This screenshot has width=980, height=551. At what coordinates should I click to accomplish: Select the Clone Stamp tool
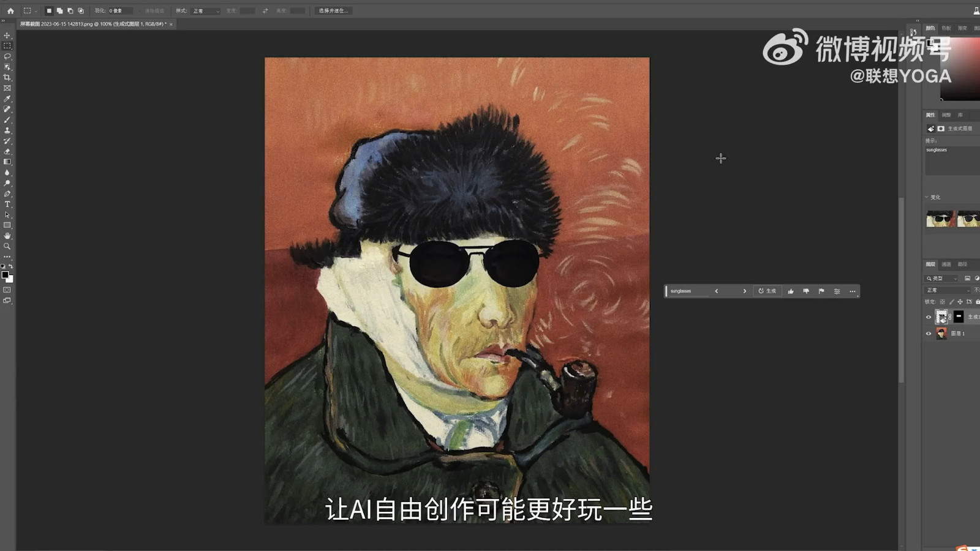tap(7, 130)
